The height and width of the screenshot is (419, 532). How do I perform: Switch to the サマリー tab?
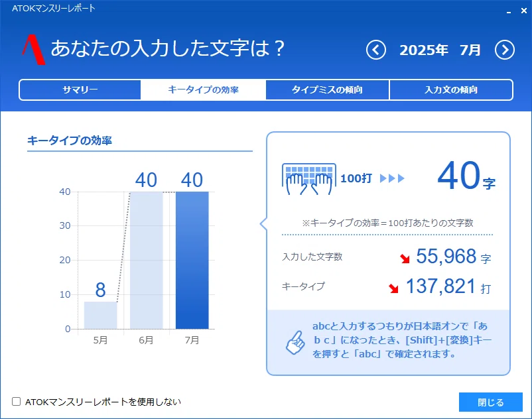pos(80,90)
